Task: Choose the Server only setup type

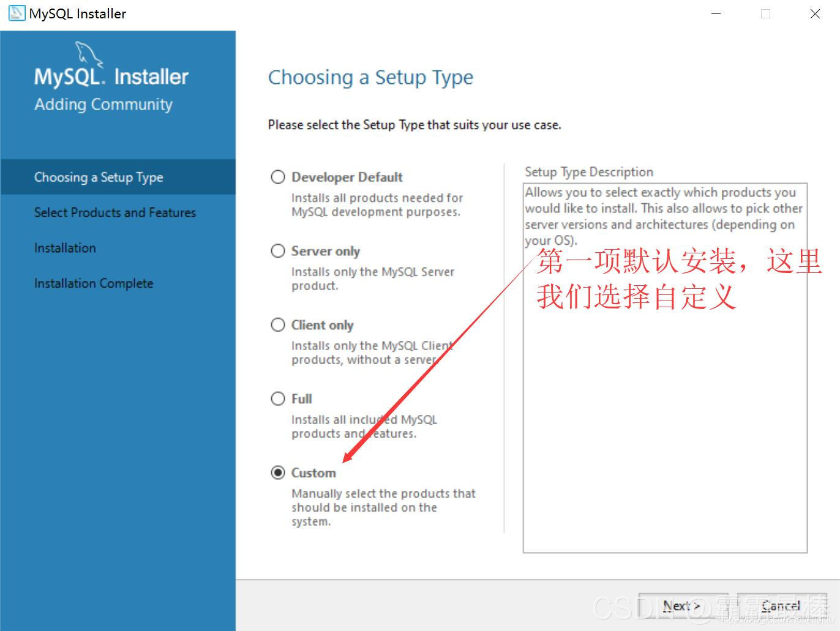Action: click(278, 251)
